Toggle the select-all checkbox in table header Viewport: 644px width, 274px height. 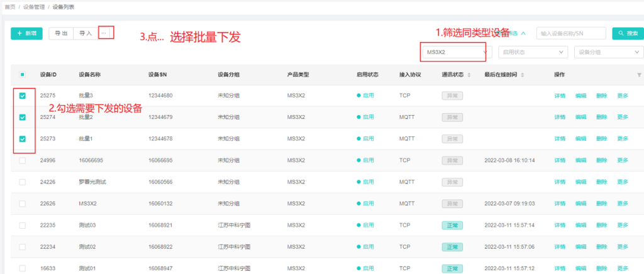pos(23,75)
